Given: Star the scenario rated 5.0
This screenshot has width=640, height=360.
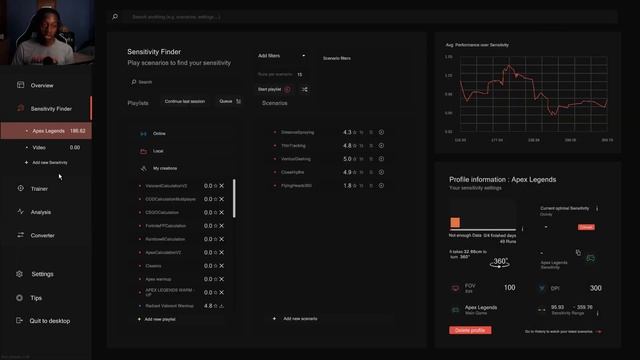Looking at the screenshot, I should [355, 159].
